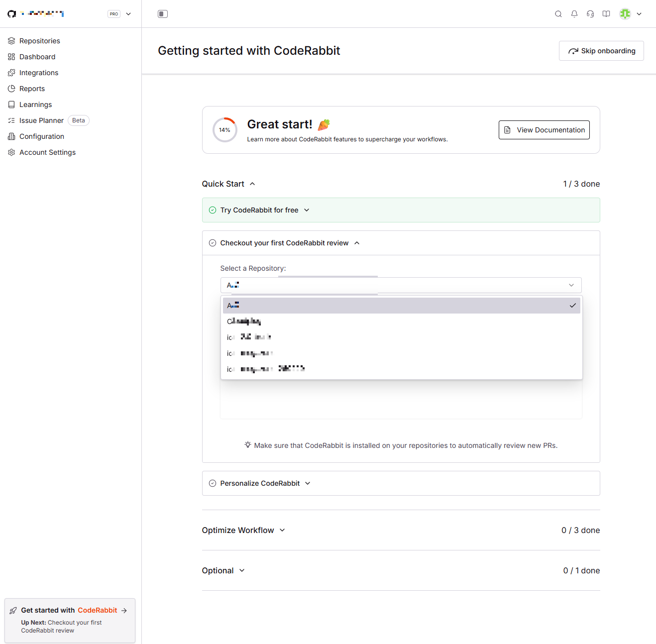Open the Reports section

[32, 89]
